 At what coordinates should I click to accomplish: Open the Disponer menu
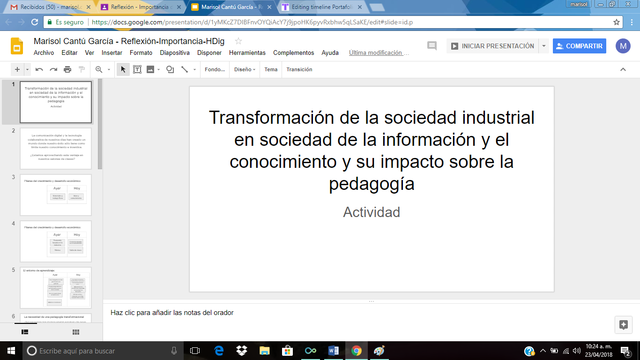click(209, 53)
